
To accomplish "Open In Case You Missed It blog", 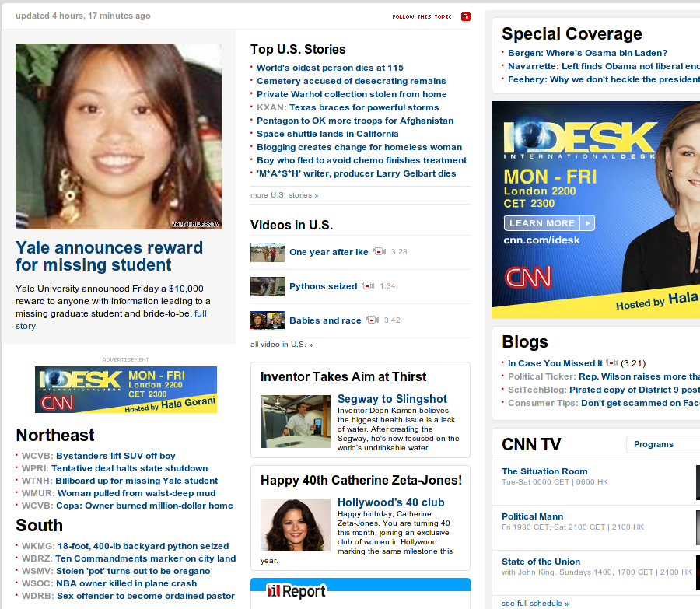I will (555, 363).
